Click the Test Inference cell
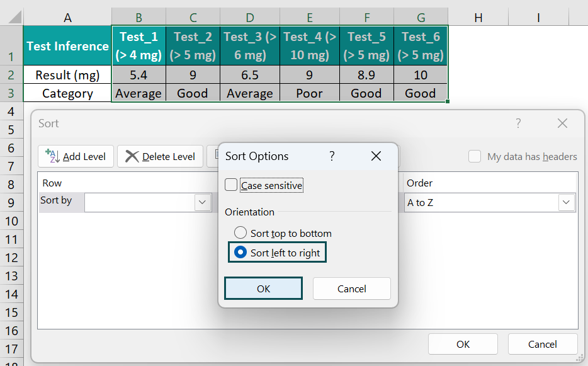Image resolution: width=588 pixels, height=366 pixels. 67,45
